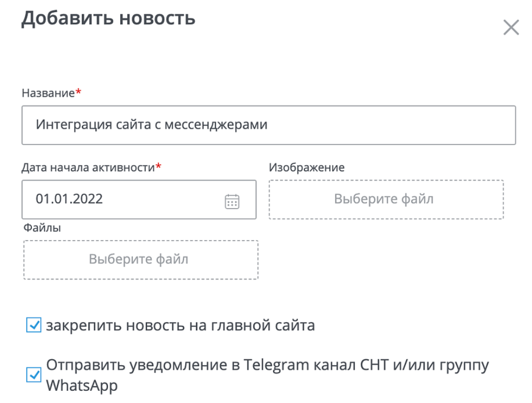Viewport: 532px width, 403px height.
Task: Click the Добавить новость heading
Action: pyautogui.click(x=108, y=18)
